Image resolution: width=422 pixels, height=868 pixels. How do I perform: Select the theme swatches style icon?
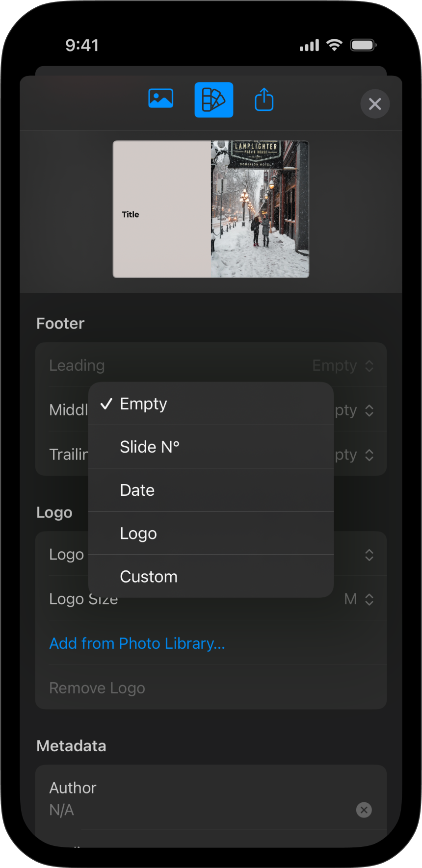point(213,100)
